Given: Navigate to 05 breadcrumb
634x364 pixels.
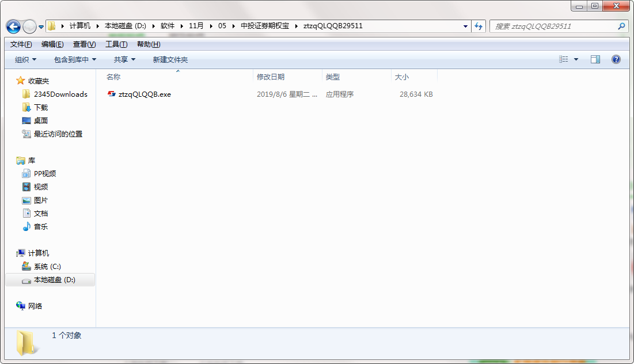Looking at the screenshot, I should pos(222,26).
